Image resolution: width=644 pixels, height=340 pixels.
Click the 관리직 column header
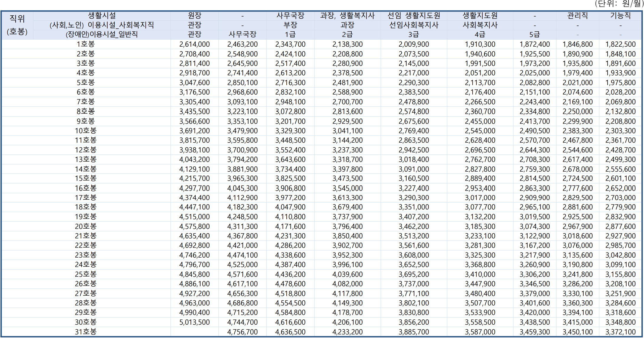[578, 16]
